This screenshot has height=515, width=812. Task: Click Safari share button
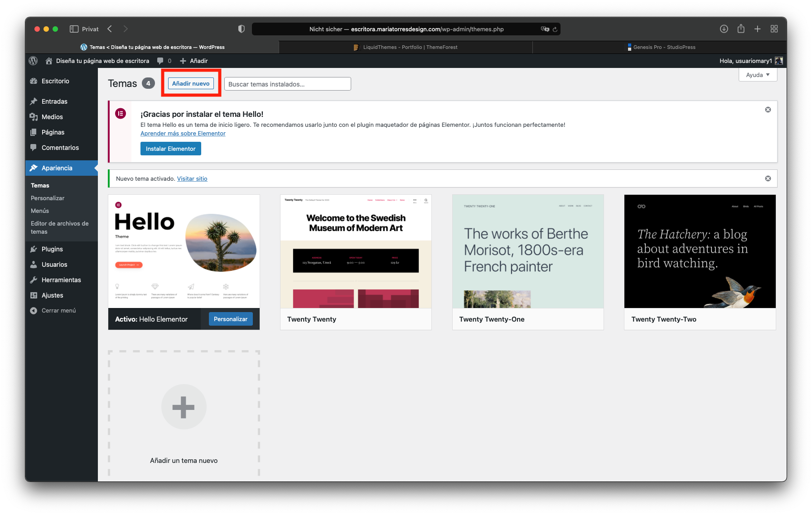741,29
